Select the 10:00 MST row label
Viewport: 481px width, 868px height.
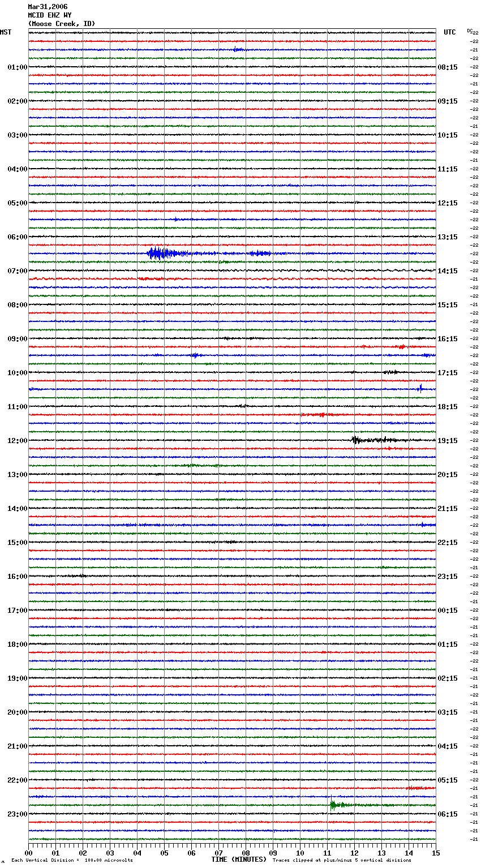[x=18, y=373]
